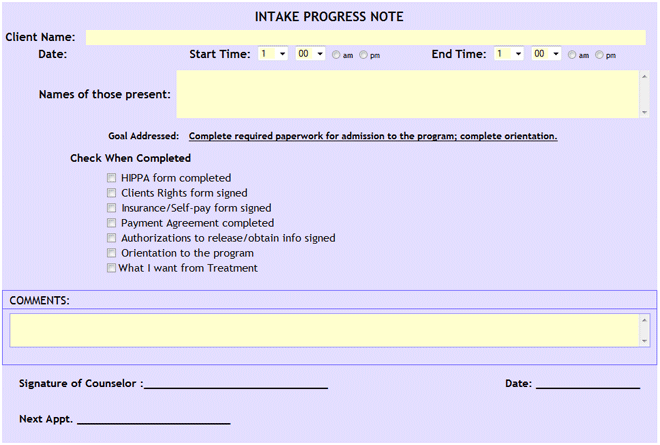Check the HIPPA form completed box

pyautogui.click(x=111, y=178)
